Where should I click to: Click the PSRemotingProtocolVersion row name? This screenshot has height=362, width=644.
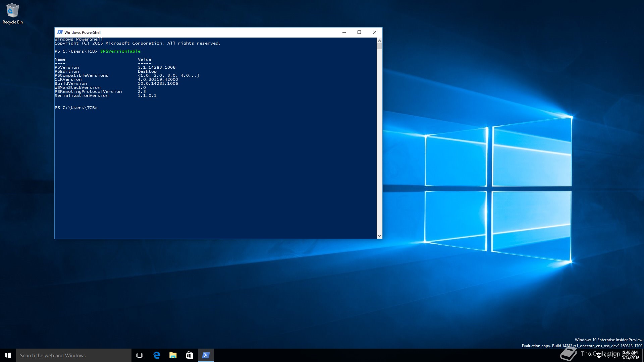[x=88, y=92]
